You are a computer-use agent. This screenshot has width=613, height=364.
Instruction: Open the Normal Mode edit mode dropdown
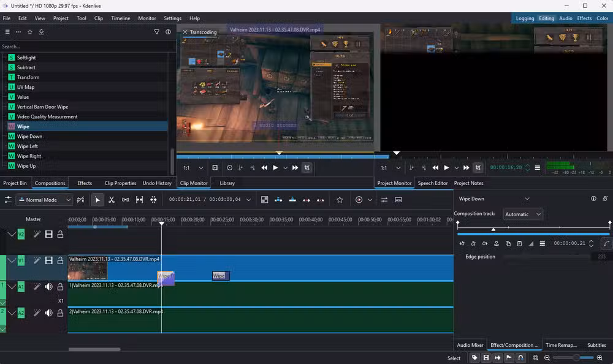coord(44,200)
